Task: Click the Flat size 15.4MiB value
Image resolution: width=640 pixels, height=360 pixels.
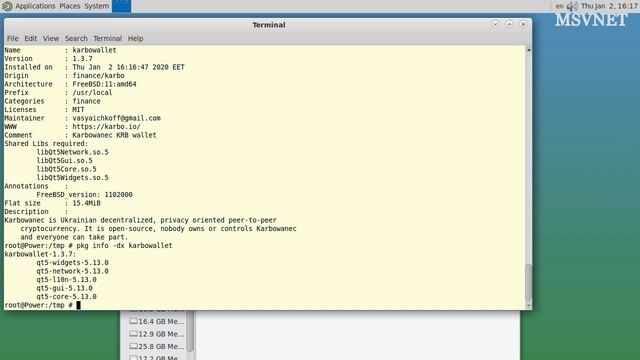Action: pos(86,203)
